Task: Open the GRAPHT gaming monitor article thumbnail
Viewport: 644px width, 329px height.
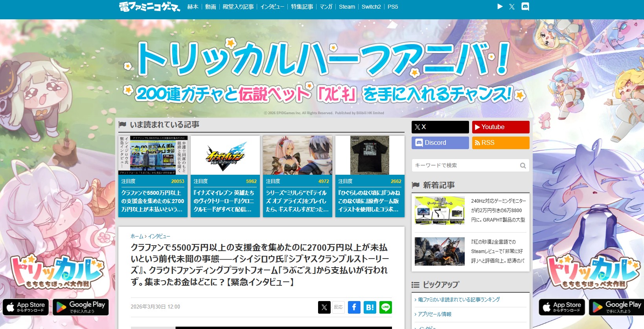Action: click(440, 211)
